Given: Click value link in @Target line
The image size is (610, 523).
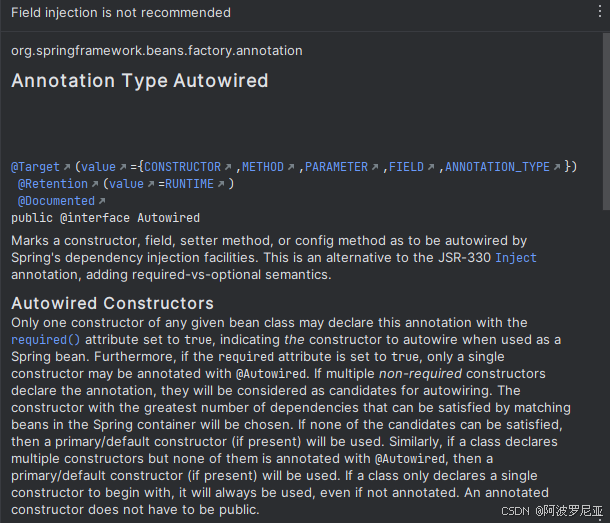Looking at the screenshot, I should click(x=98, y=167).
